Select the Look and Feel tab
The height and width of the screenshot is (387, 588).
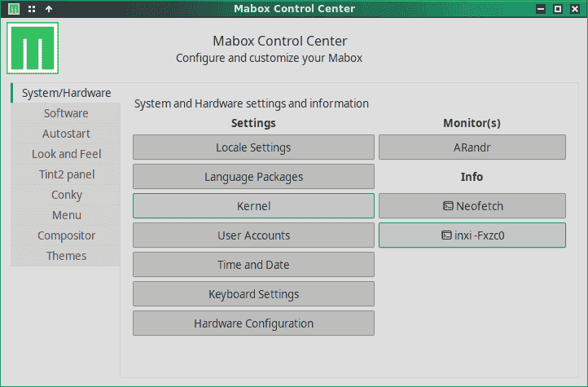(66, 154)
